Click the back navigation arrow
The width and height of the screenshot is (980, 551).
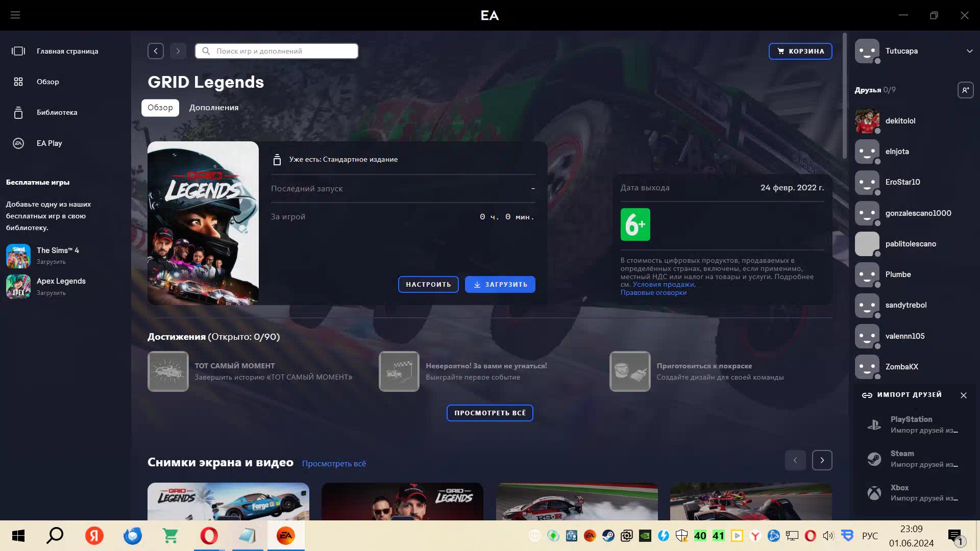pyautogui.click(x=156, y=51)
